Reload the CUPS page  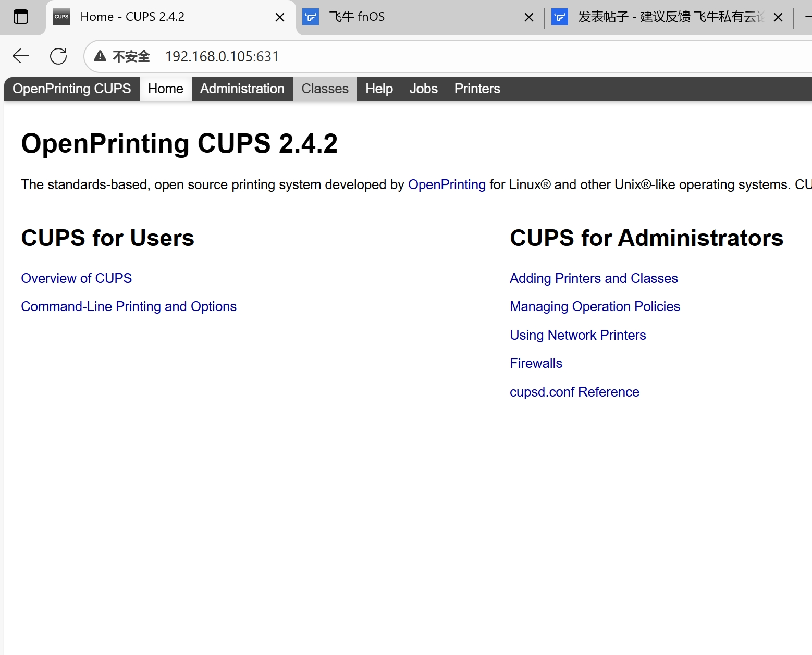(58, 56)
